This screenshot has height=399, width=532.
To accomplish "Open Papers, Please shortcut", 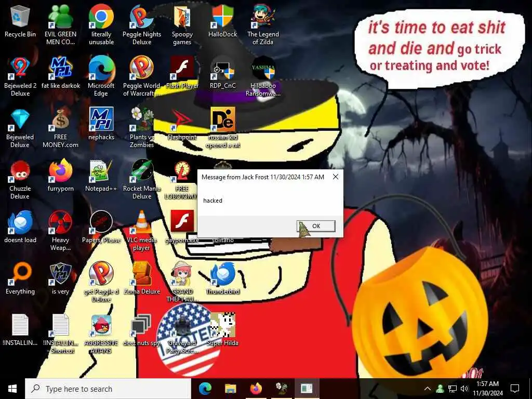I will [101, 227].
